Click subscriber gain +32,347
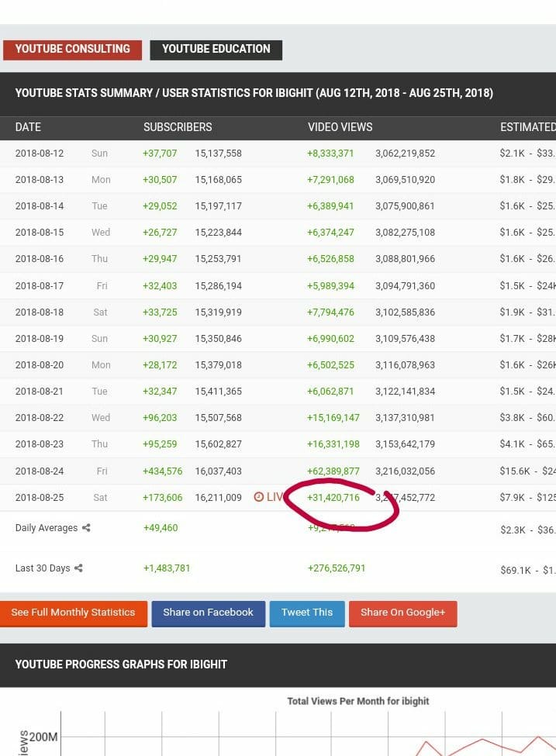Image resolution: width=556 pixels, height=756 pixels. (x=160, y=392)
